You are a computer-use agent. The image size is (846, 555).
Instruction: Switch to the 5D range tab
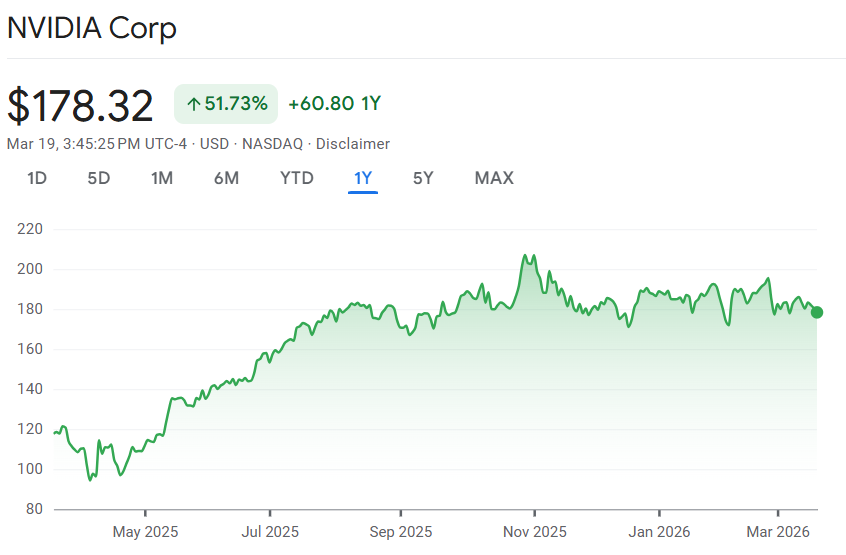(99, 178)
